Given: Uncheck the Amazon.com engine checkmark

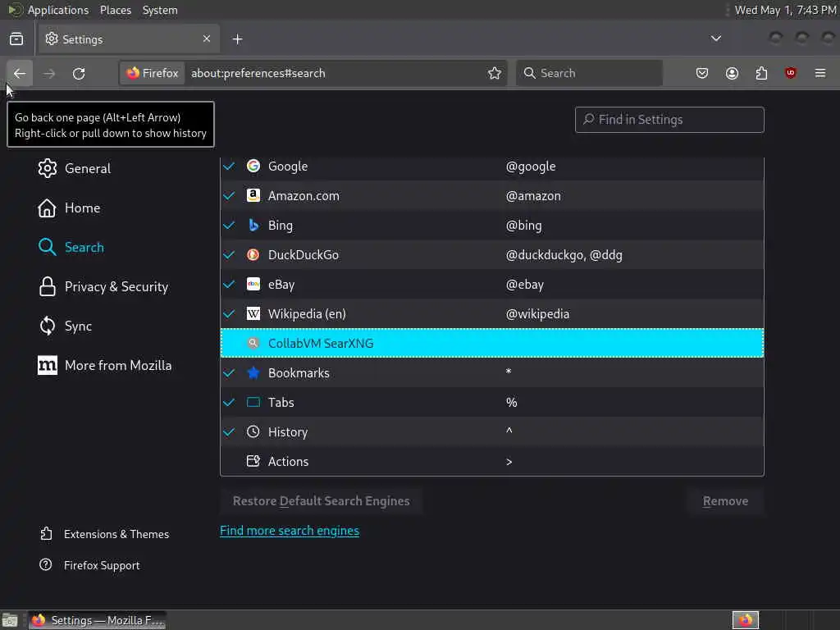Looking at the screenshot, I should 229,195.
